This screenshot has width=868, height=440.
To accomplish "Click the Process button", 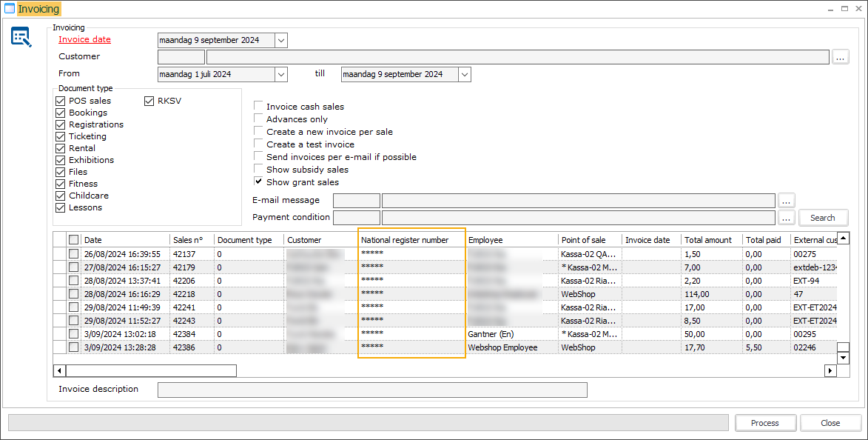I will coord(764,423).
